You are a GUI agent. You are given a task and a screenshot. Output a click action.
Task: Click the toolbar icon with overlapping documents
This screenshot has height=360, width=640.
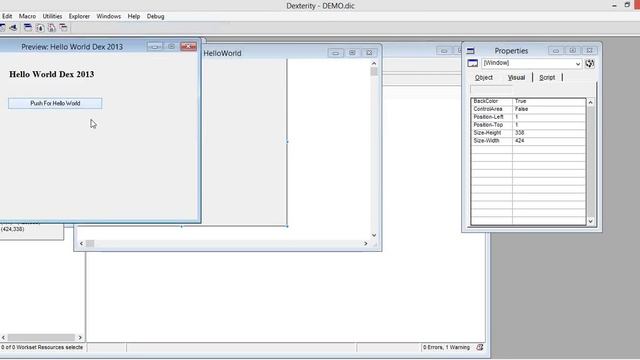point(51,28)
